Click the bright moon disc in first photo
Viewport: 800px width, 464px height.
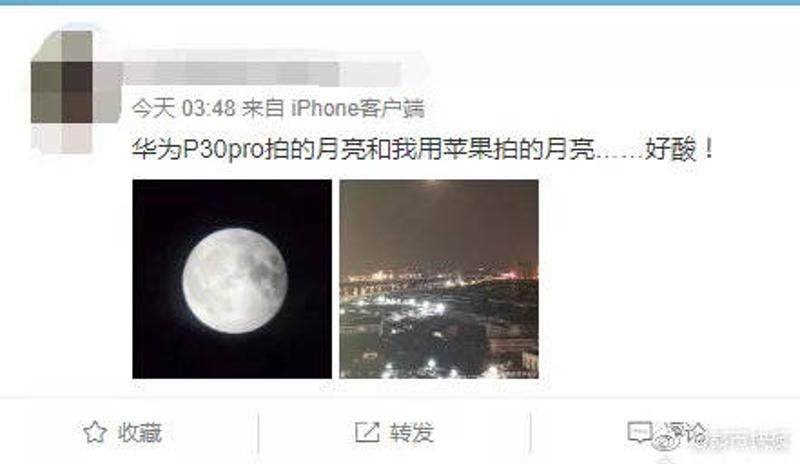click(x=235, y=281)
